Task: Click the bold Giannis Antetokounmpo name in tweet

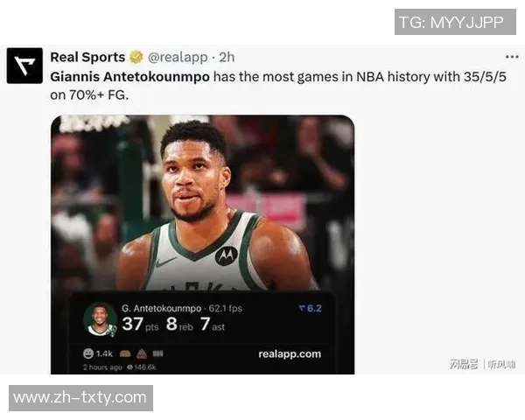Action: click(x=129, y=77)
